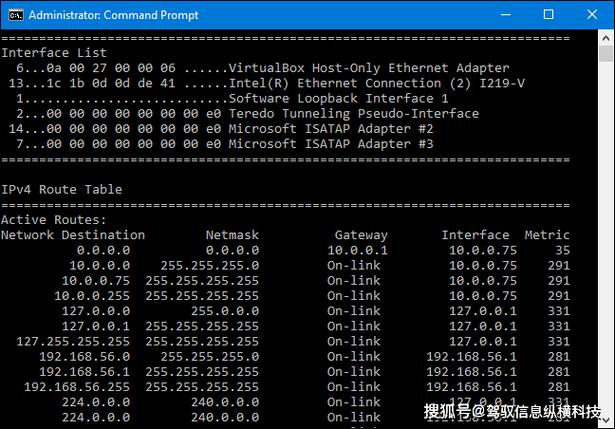
Task: Click the Administrator: Command Prompt title text
Action: point(113,15)
